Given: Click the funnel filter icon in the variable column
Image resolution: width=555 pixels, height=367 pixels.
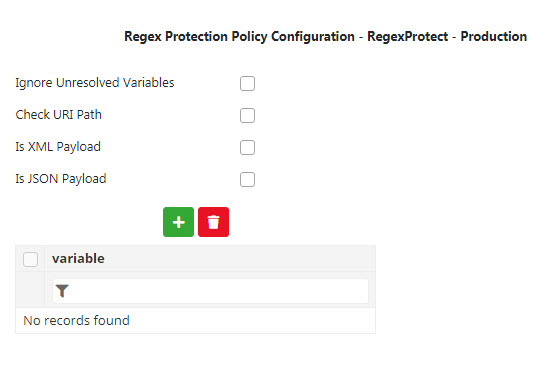Looking at the screenshot, I should 62,291.
